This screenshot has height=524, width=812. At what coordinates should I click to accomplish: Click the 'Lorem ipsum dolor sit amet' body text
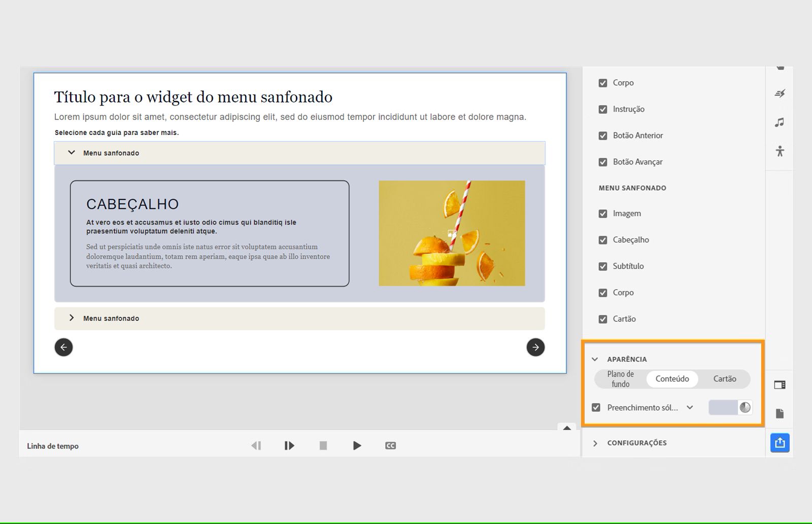click(x=290, y=117)
